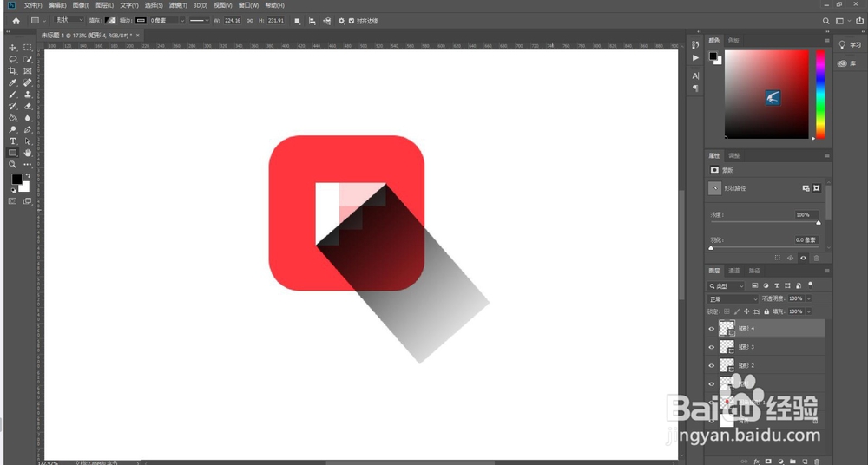Select the History Brush tool

12,107
